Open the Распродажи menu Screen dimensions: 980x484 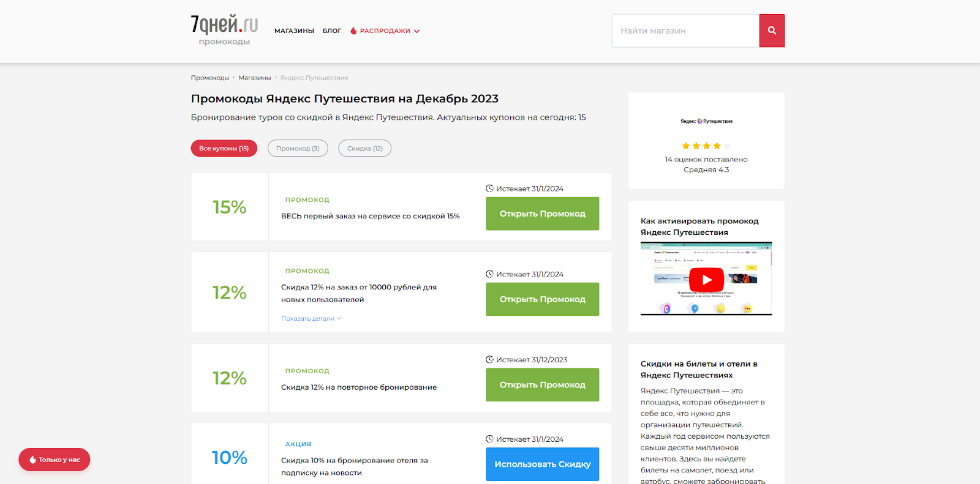click(x=385, y=31)
